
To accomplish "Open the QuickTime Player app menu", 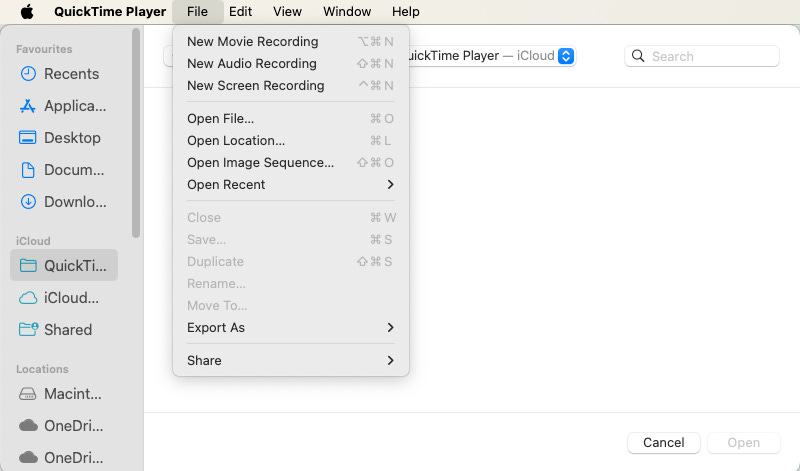I will (110, 11).
